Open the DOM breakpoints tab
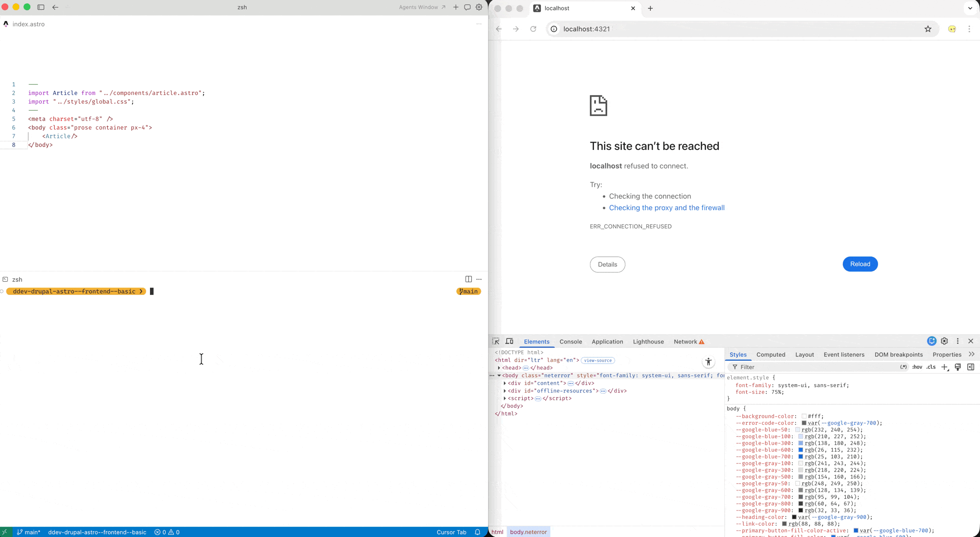980x537 pixels. pos(899,355)
